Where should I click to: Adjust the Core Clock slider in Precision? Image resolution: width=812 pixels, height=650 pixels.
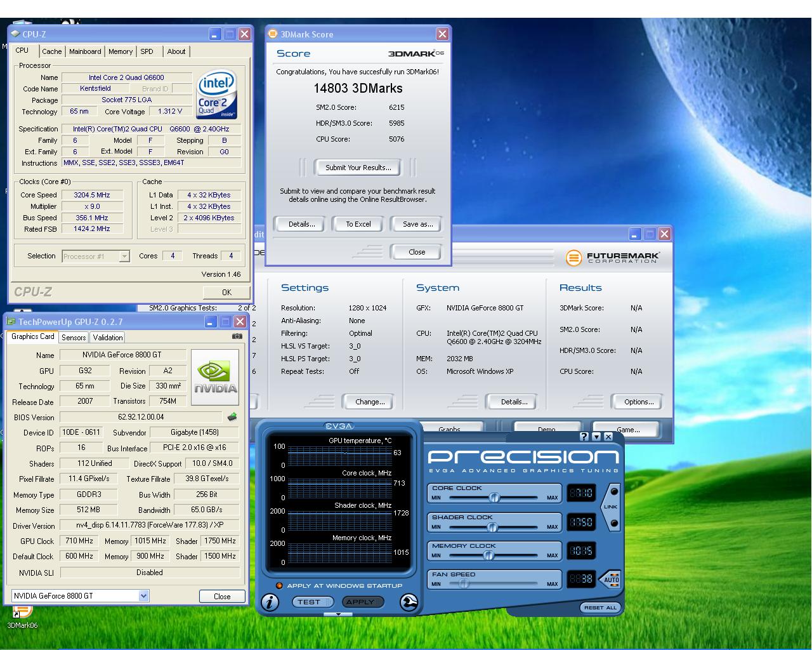(x=494, y=498)
